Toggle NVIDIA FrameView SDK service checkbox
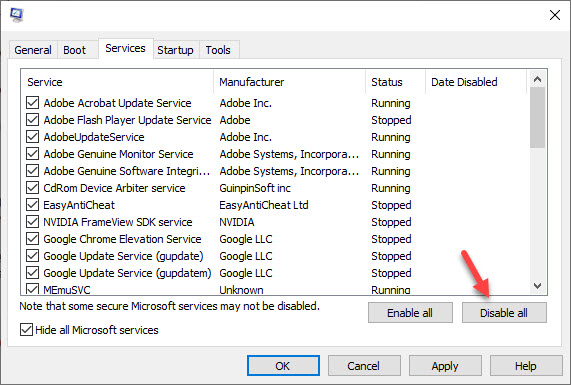Image resolution: width=571 pixels, height=385 pixels. tap(32, 222)
